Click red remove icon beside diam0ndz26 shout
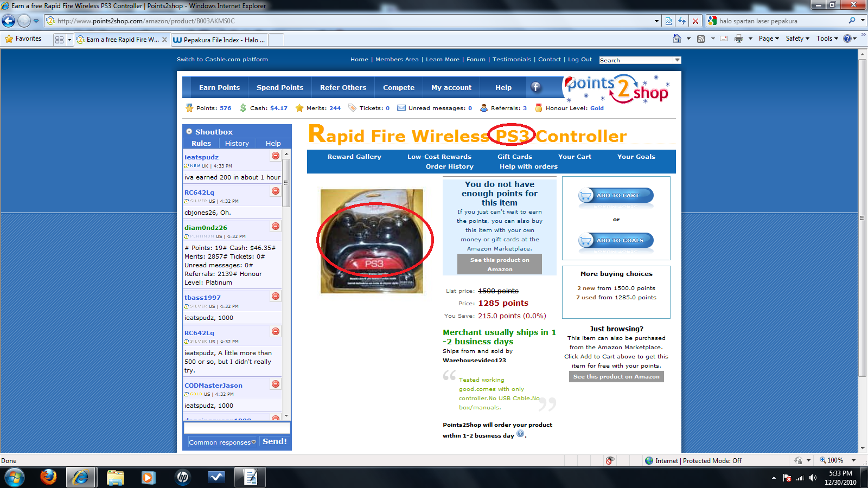 tap(276, 226)
